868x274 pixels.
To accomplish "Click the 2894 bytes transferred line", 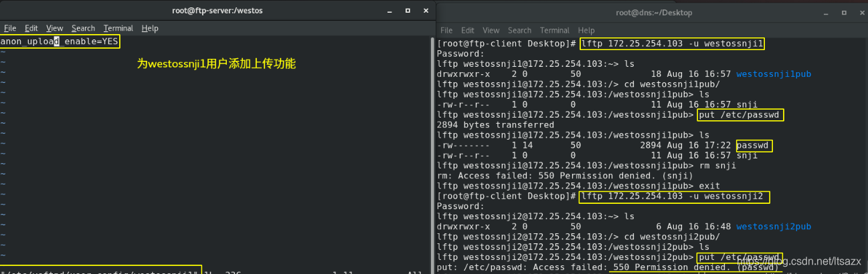I will [x=495, y=125].
